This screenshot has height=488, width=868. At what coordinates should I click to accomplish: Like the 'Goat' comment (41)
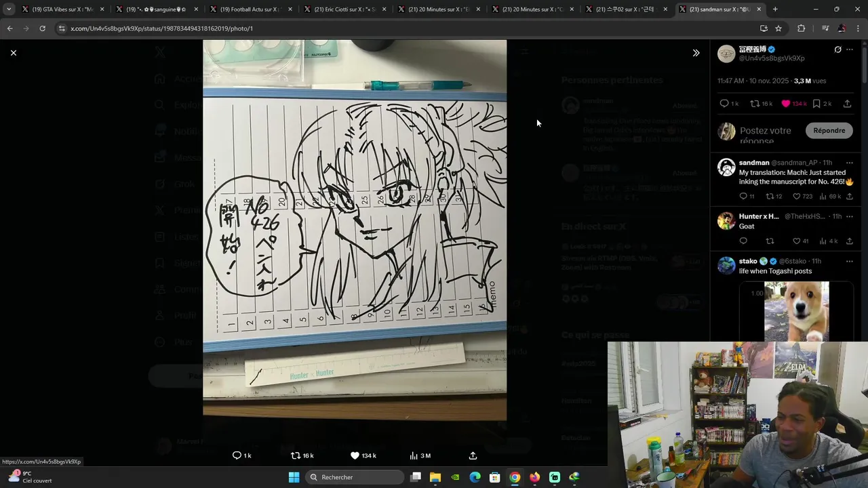(797, 241)
